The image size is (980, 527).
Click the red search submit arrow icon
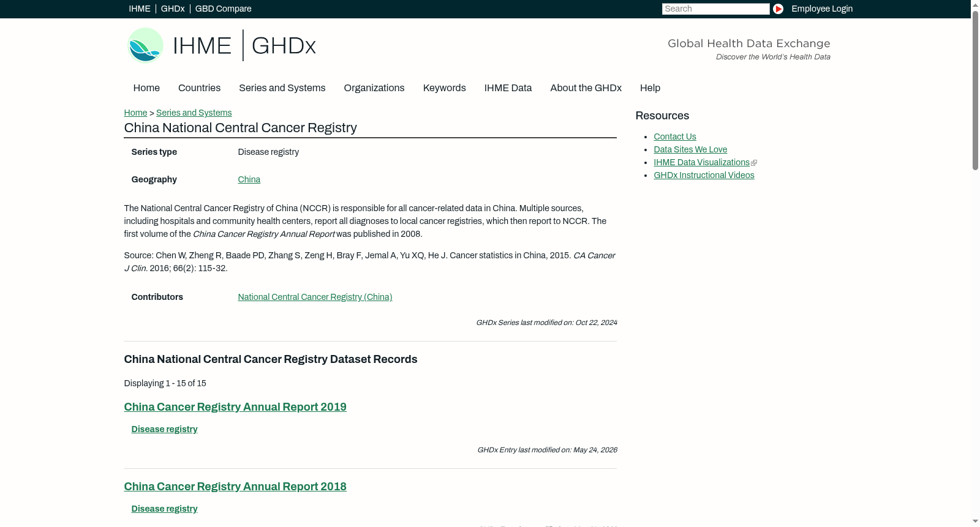[778, 9]
